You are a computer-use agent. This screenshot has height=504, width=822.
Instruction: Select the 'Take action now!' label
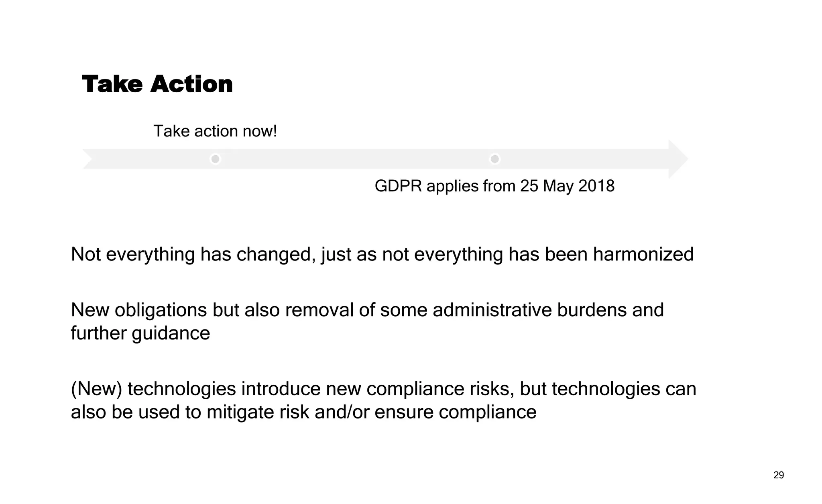coord(215,131)
